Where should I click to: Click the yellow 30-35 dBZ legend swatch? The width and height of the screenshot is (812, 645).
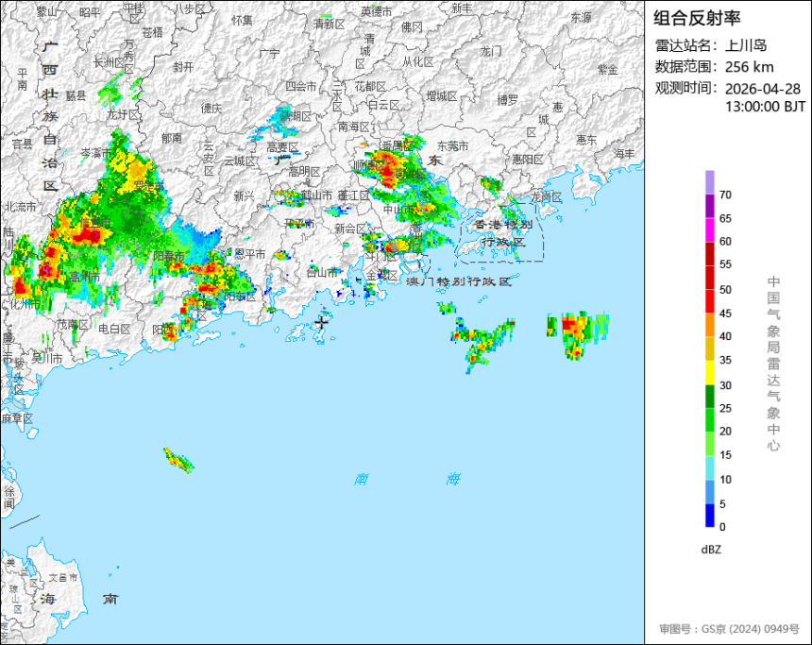point(709,372)
